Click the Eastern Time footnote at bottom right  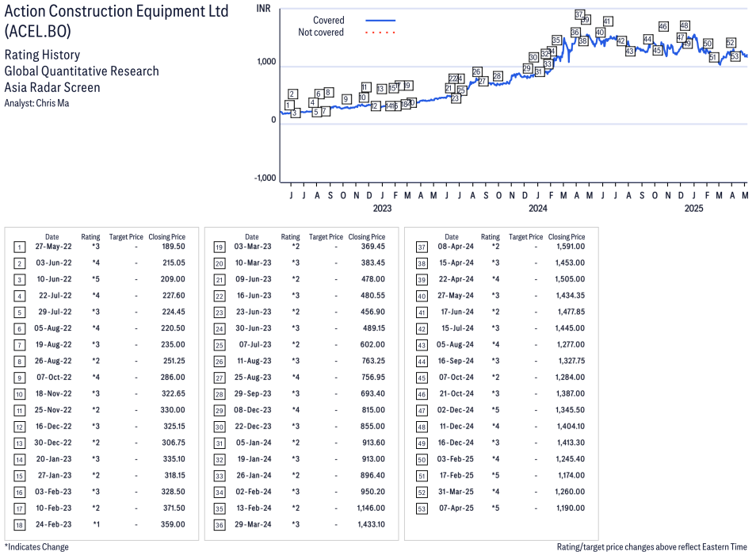click(x=652, y=547)
